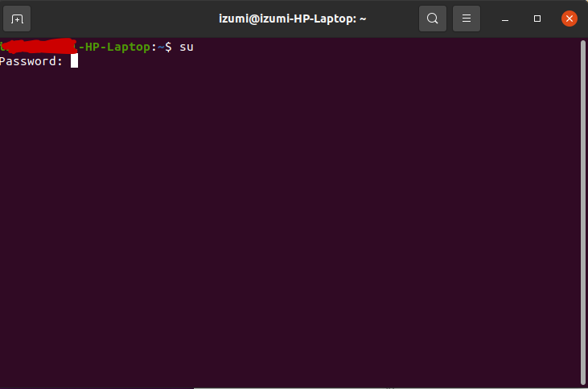Click the white cursor block after Password

(74, 61)
